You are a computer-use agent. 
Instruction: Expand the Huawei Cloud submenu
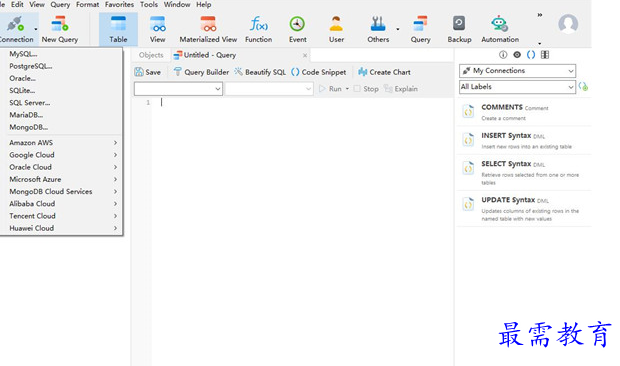(x=61, y=228)
